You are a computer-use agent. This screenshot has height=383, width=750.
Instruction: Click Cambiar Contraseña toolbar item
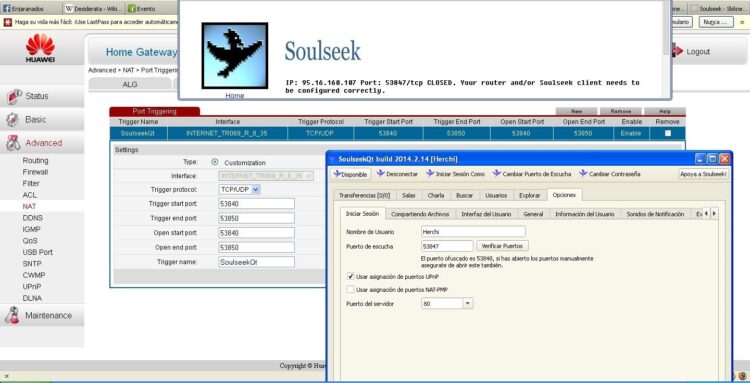click(609, 174)
